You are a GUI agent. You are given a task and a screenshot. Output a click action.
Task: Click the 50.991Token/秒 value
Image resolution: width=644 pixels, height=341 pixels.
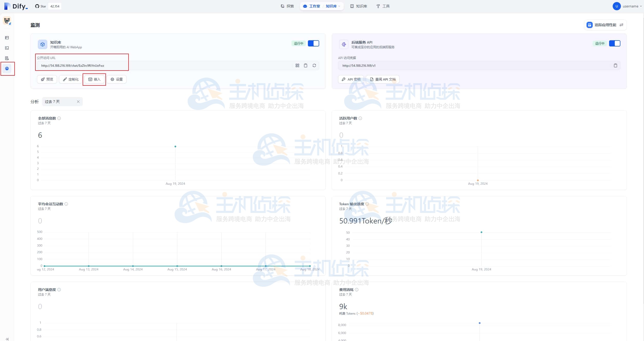tap(366, 221)
